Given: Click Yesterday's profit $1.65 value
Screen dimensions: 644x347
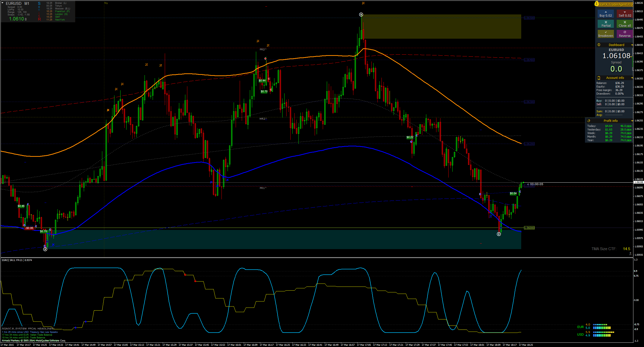Looking at the screenshot, I should (x=609, y=129).
